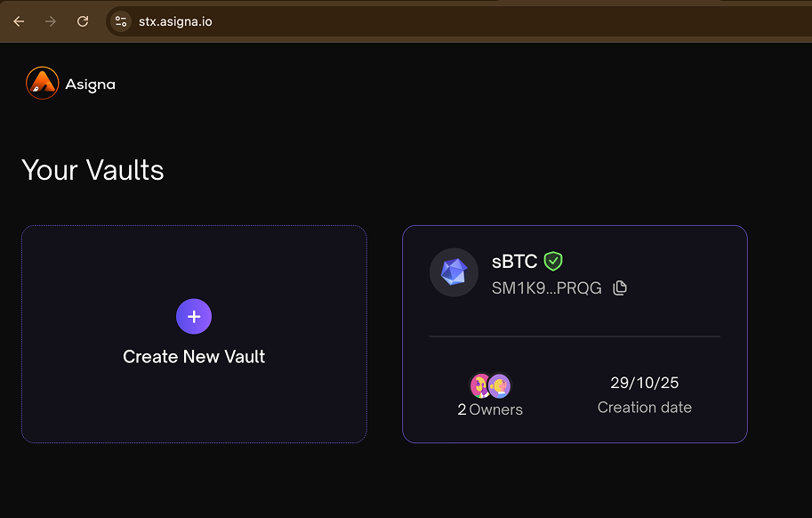Click the browser forward arrow

point(51,21)
